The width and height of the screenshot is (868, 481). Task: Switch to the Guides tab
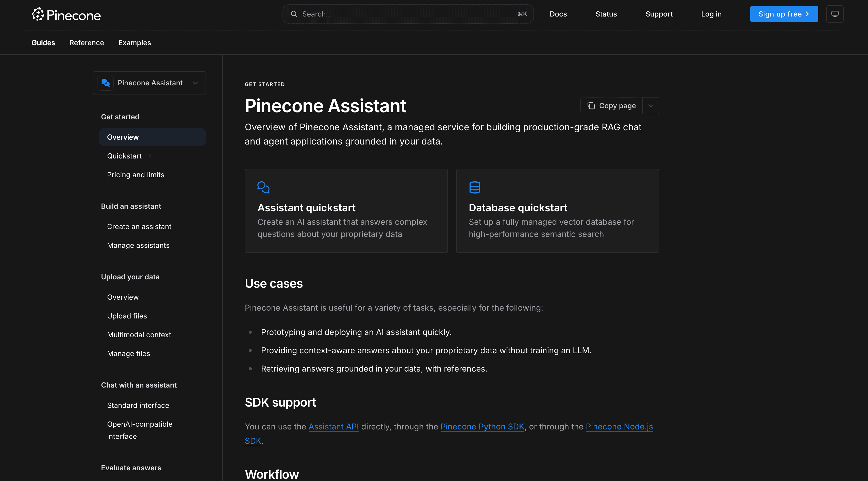[x=43, y=43]
